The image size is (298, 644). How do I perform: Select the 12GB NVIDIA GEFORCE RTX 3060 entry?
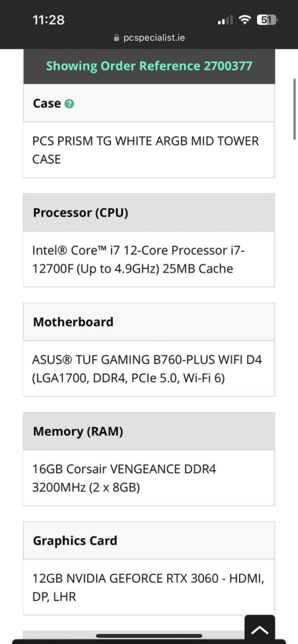149,587
